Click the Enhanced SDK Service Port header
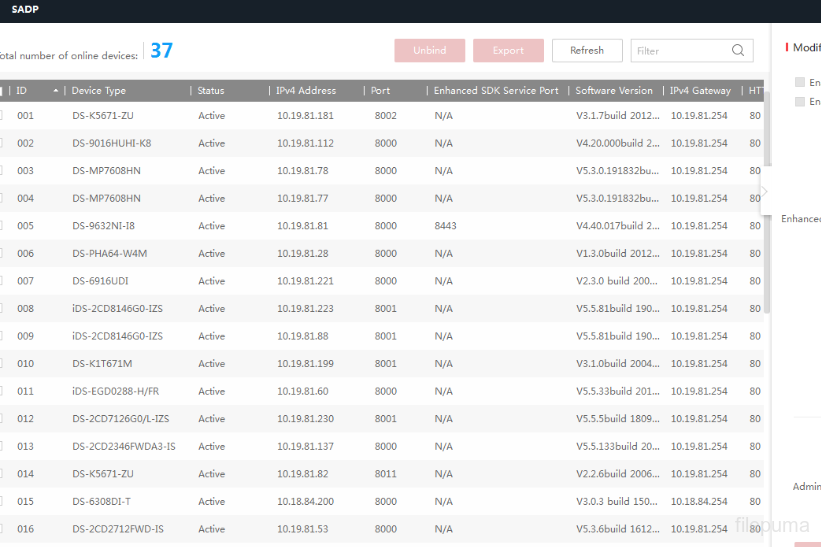Viewport: 821px width, 547px height. [495, 91]
